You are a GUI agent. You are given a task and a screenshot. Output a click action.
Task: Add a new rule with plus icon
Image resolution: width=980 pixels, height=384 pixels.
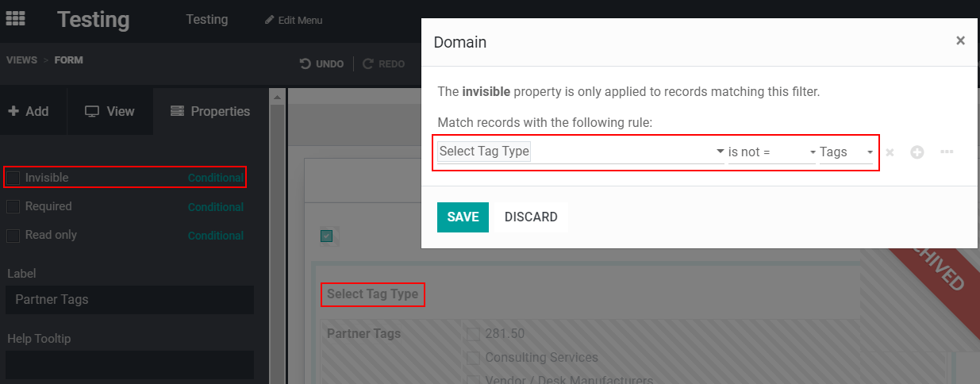917,152
